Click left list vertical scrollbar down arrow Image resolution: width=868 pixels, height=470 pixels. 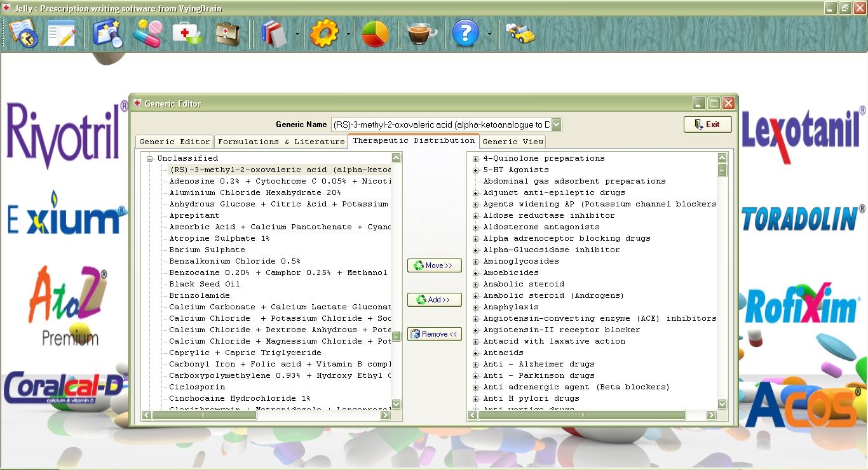397,404
